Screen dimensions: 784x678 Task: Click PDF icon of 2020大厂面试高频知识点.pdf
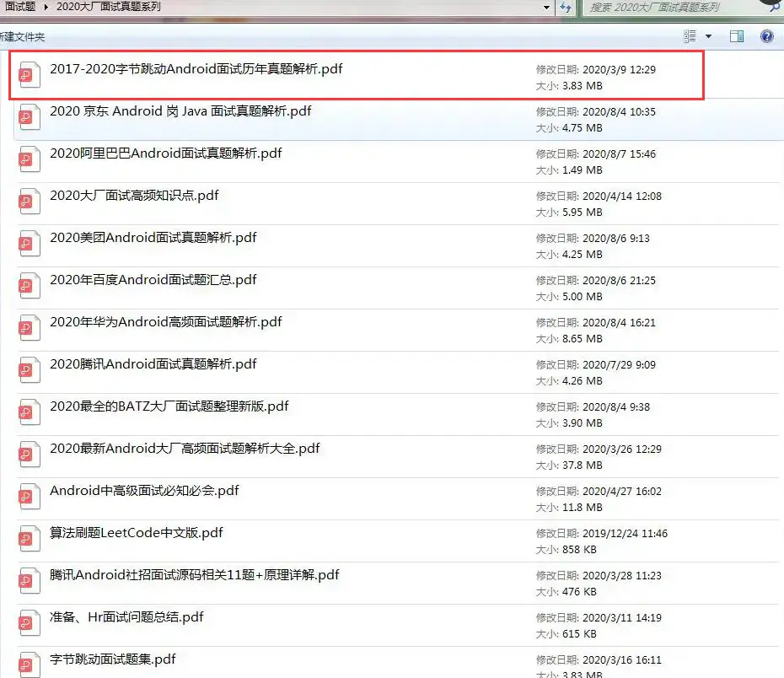pyautogui.click(x=30, y=202)
